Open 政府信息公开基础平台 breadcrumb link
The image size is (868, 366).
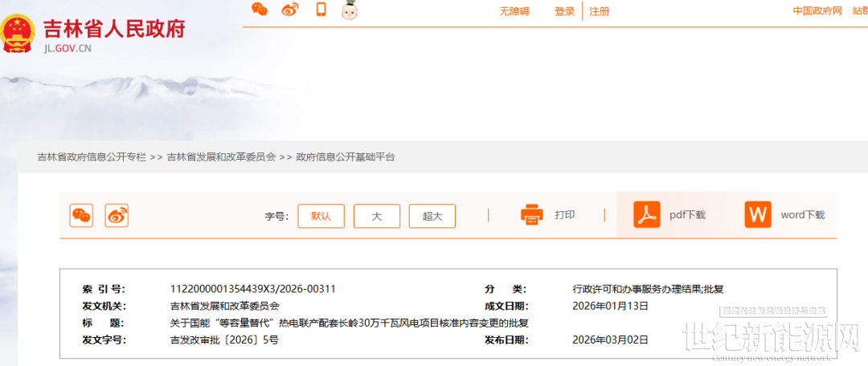coord(346,157)
